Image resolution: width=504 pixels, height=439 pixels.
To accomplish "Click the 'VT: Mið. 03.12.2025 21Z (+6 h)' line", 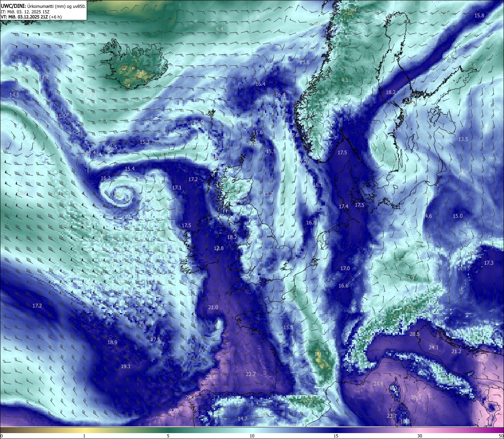I will (31, 17).
